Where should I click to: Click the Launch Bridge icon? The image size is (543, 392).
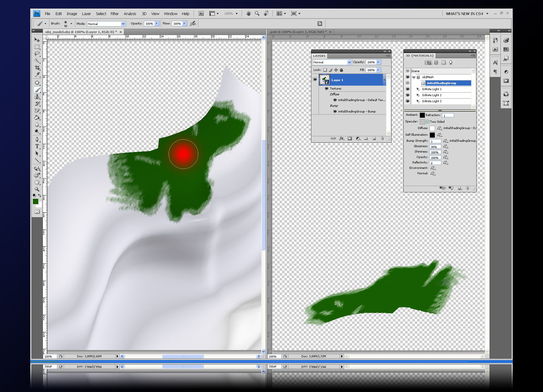click(x=201, y=14)
